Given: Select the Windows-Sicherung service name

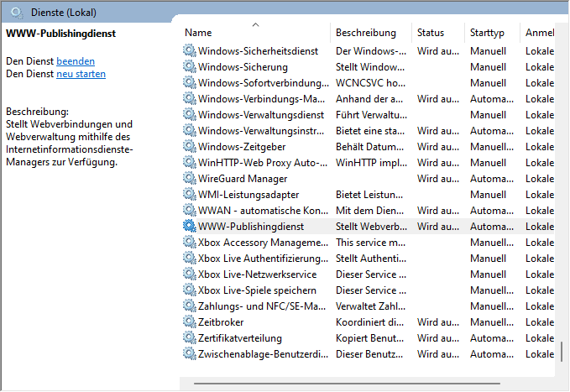Looking at the screenshot, I should (243, 67).
